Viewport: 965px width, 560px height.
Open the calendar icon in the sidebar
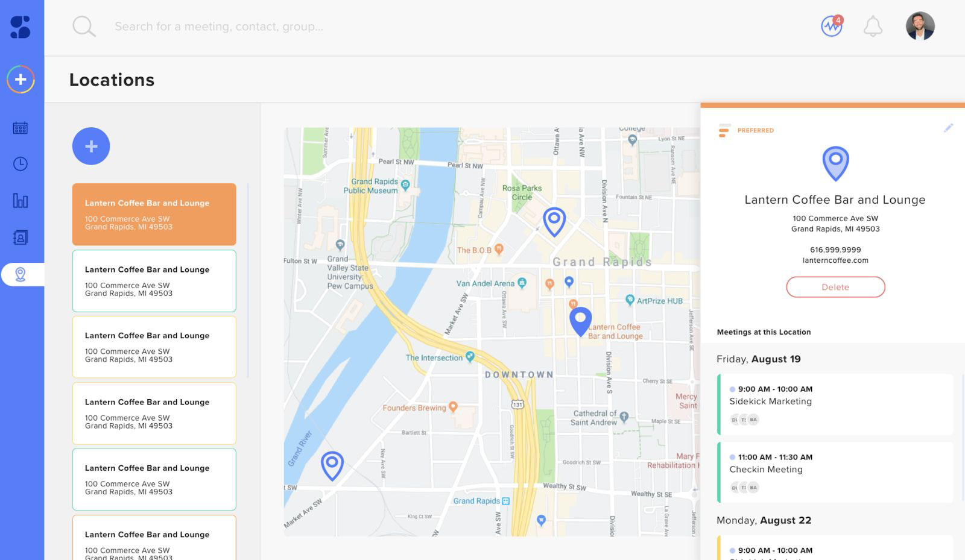coord(21,128)
